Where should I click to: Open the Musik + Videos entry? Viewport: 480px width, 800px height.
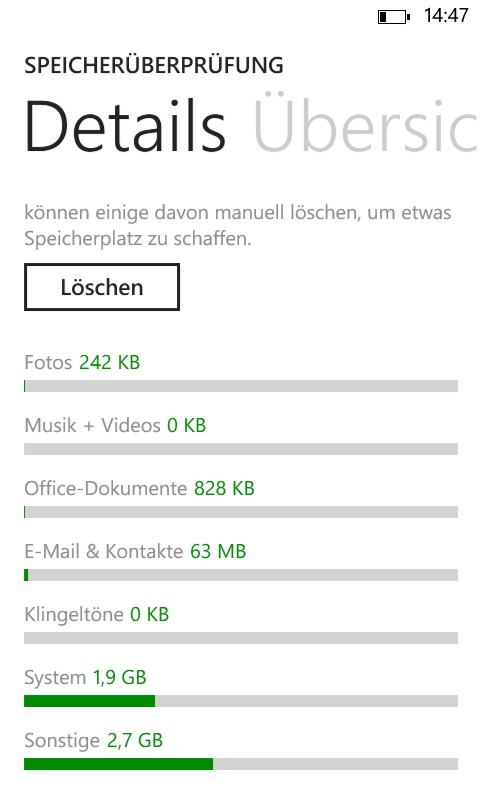pyautogui.click(x=115, y=426)
